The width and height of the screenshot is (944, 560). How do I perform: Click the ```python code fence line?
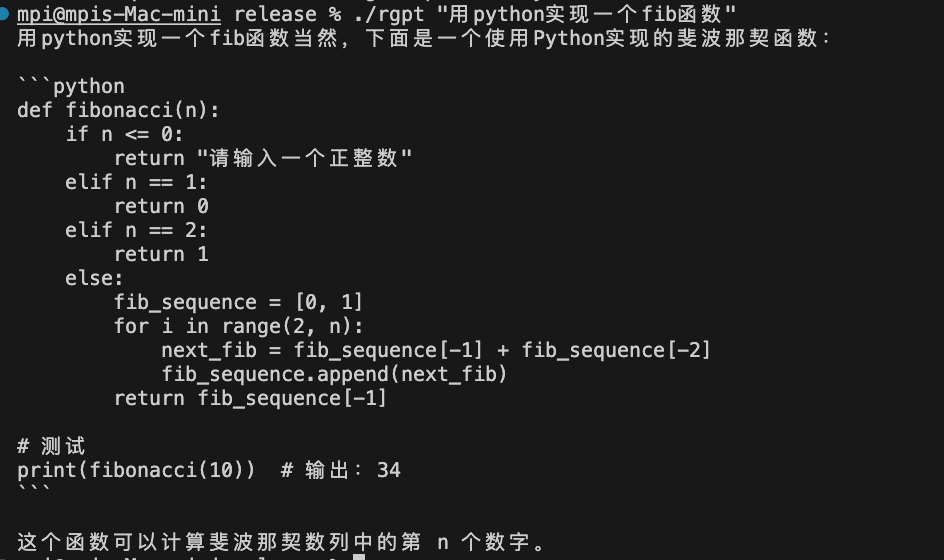tap(71, 86)
